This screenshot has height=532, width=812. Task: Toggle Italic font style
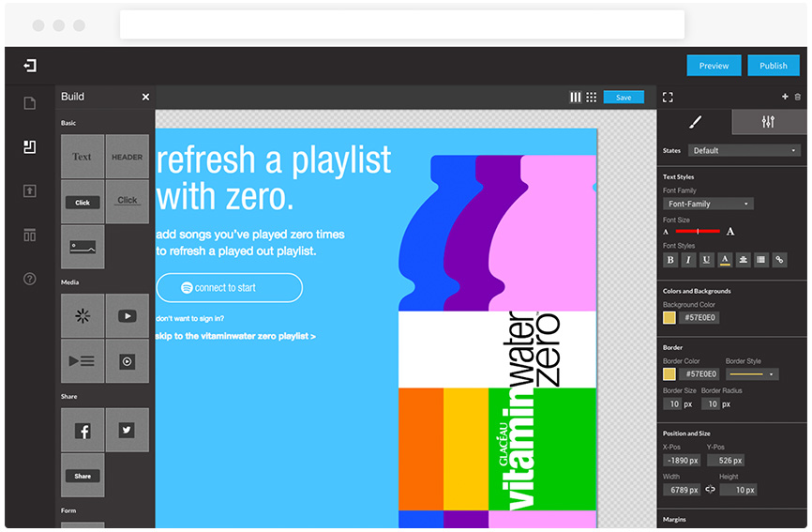coord(688,260)
